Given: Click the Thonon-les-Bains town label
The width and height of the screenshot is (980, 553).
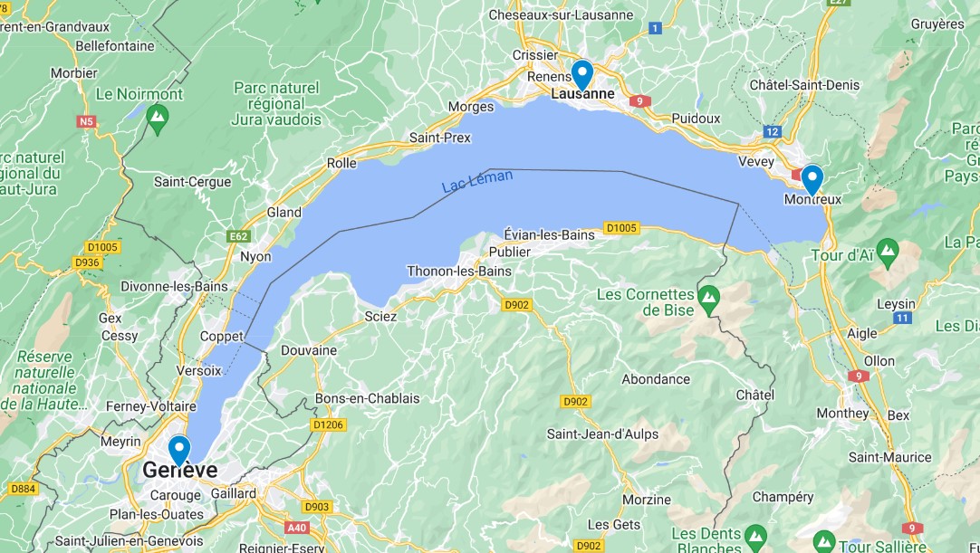Looking at the screenshot, I should pos(459,272).
